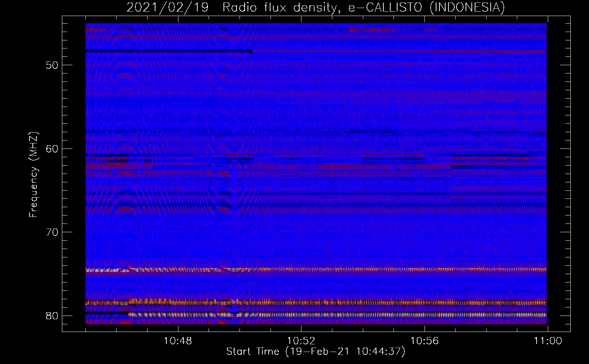Click the bright white-yellow band at 80 MHz
589x364 pixels.
[328, 314]
